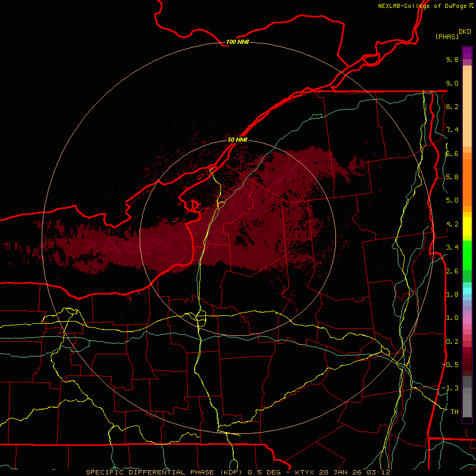
Task: Select the 6.6 value on the legend
Action: coord(452,153)
